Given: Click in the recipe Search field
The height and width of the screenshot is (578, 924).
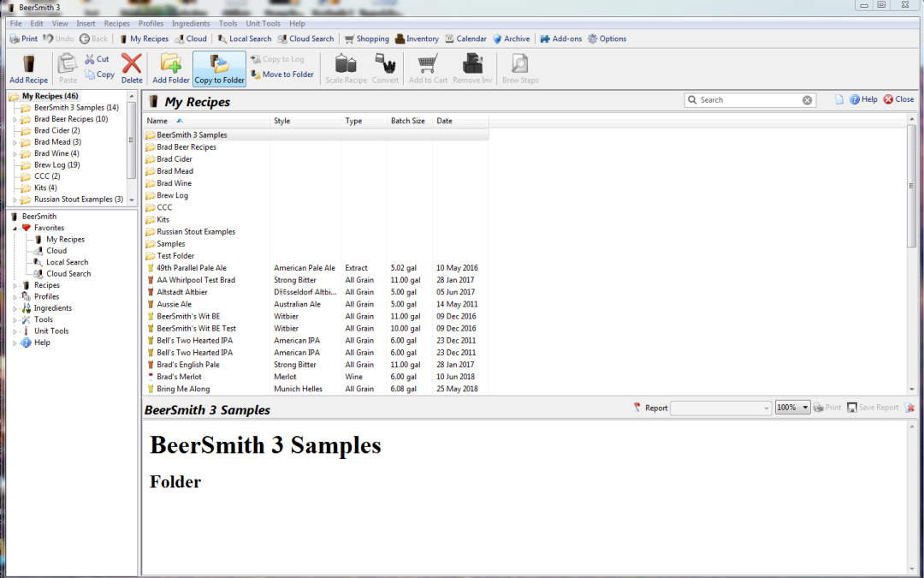Looking at the screenshot, I should (749, 100).
